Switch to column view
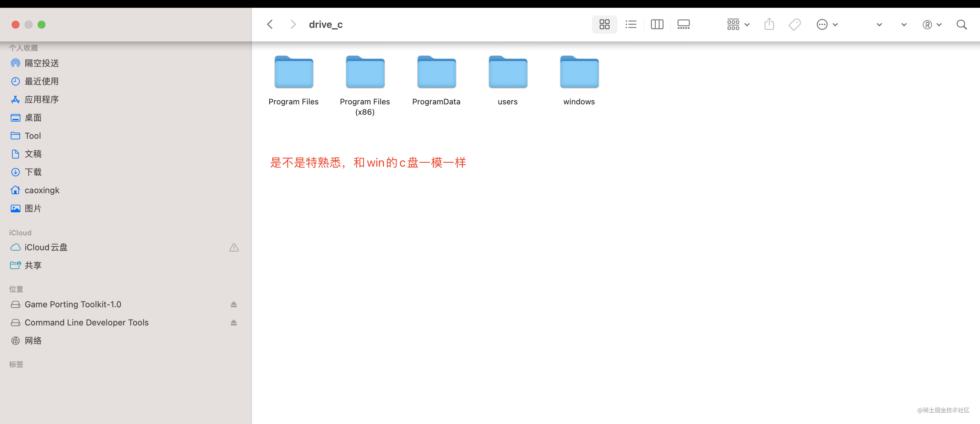Viewport: 980px width, 424px height. coord(656,25)
